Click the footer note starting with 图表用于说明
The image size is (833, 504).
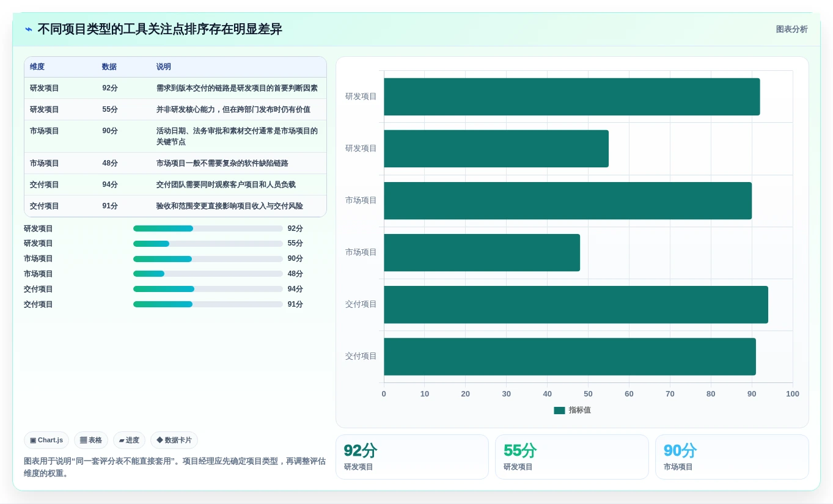pos(175,467)
